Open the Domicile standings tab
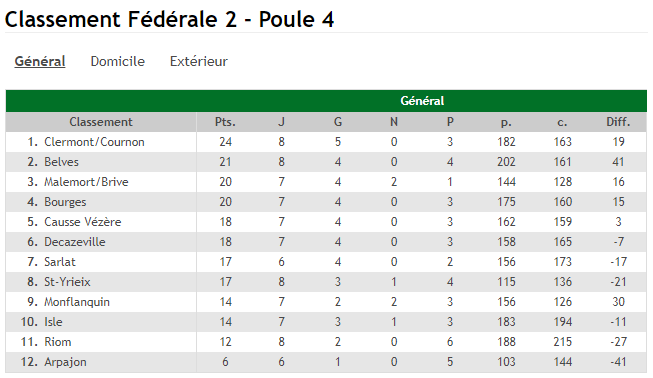This screenshot has width=653, height=378. (118, 62)
